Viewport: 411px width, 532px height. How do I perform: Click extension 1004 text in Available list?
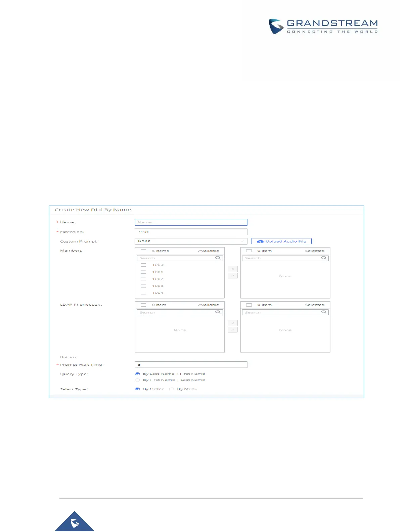click(158, 293)
